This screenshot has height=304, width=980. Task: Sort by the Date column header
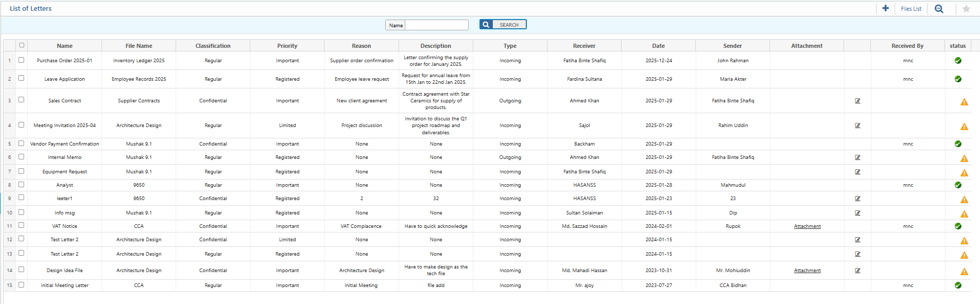[658, 46]
